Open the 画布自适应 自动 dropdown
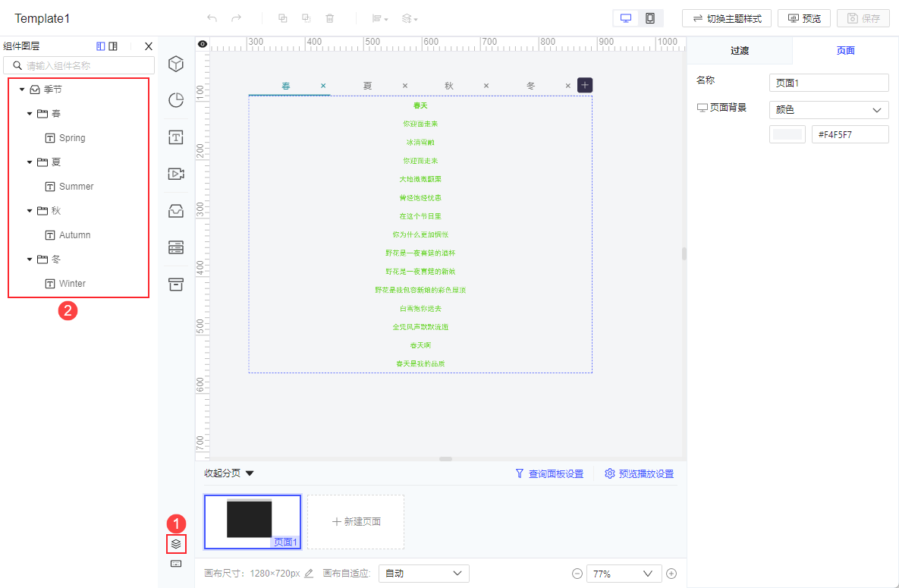This screenshot has height=588, width=899. (x=423, y=573)
